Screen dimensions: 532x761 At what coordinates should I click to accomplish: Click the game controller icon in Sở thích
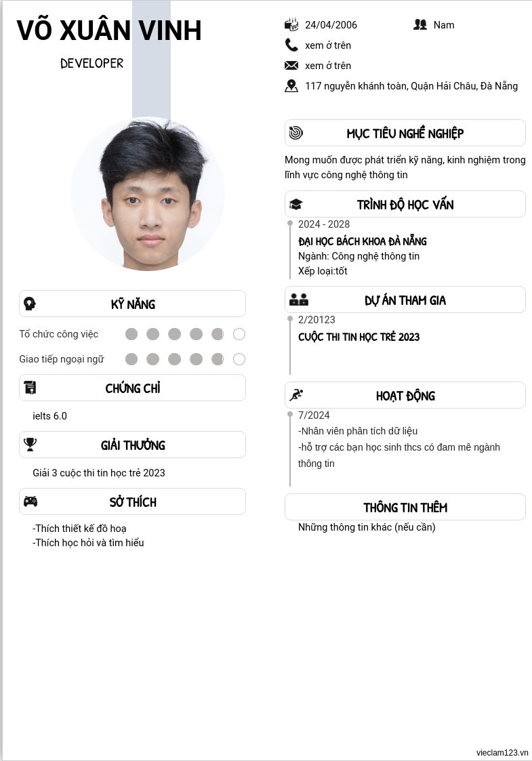(30, 501)
